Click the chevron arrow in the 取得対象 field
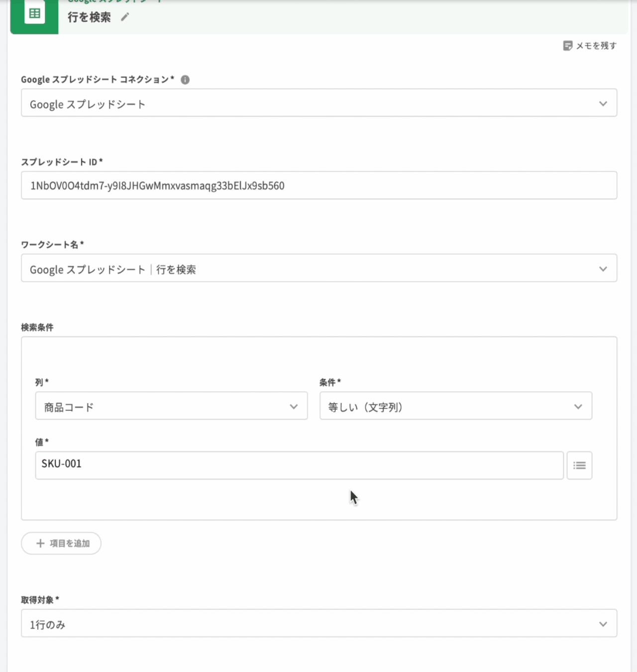This screenshot has width=637, height=672. (x=603, y=624)
